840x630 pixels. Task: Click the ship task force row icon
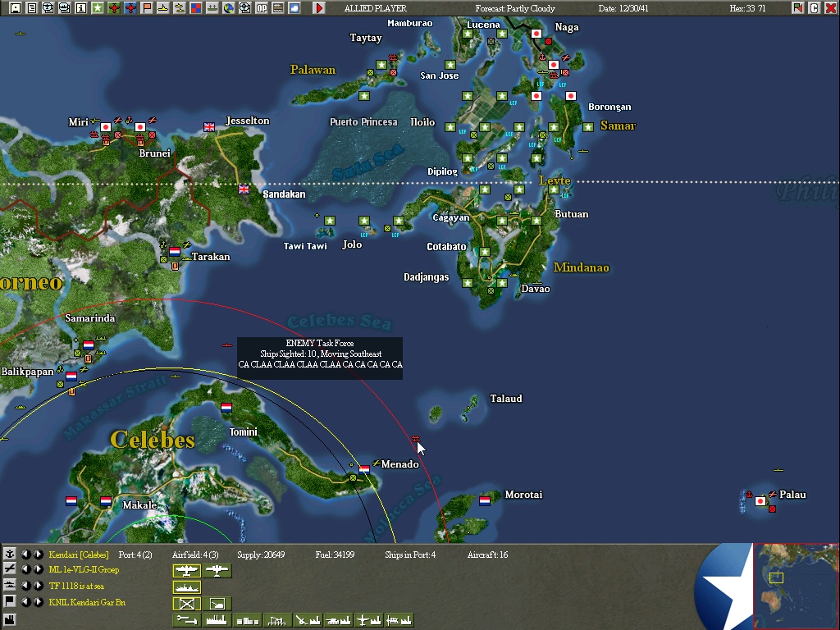(10, 586)
